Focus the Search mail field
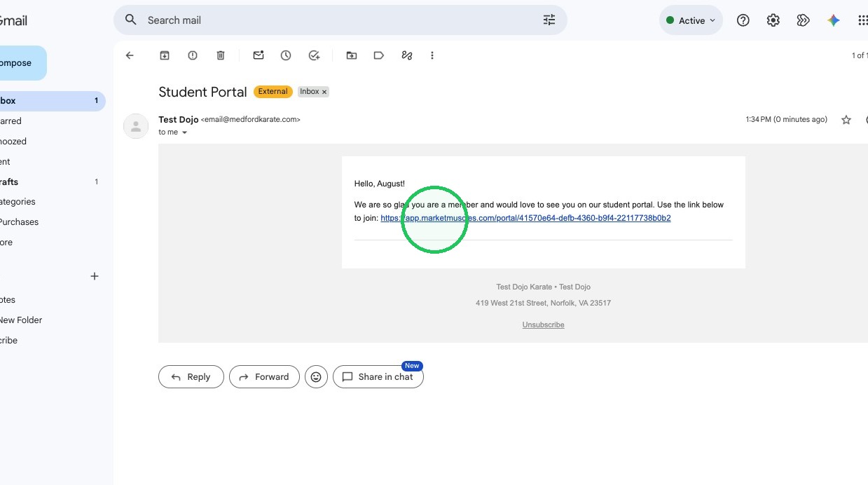 (x=340, y=20)
